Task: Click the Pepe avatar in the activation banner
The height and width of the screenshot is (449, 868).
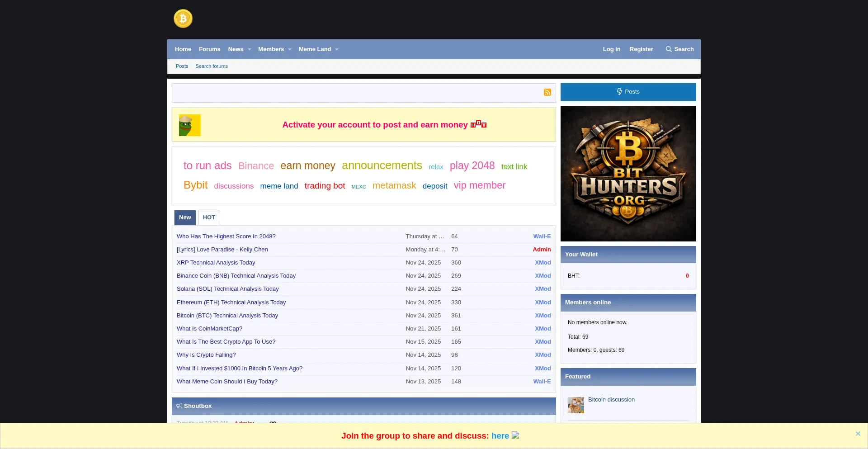Action: tap(189, 125)
